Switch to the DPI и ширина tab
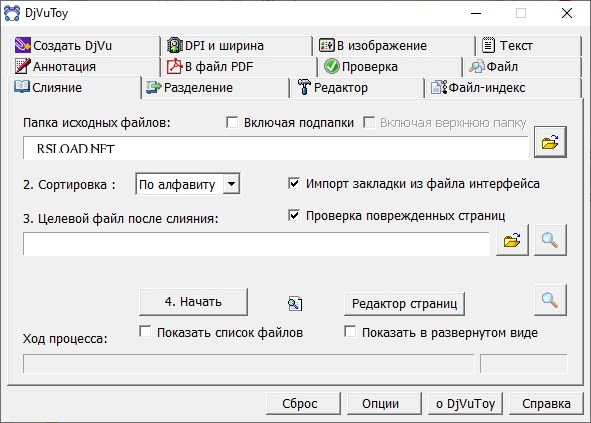Screen dimensions: 591x423 coord(236,46)
